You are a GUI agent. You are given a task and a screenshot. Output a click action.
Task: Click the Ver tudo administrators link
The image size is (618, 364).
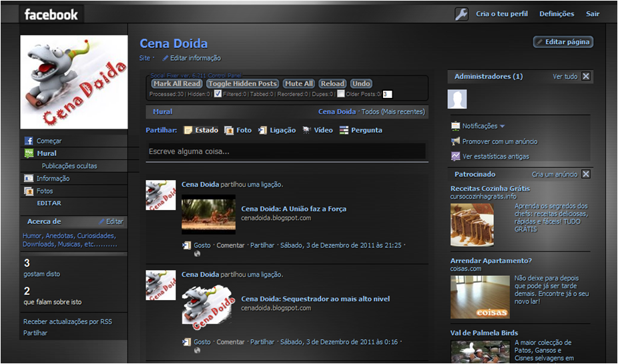565,77
